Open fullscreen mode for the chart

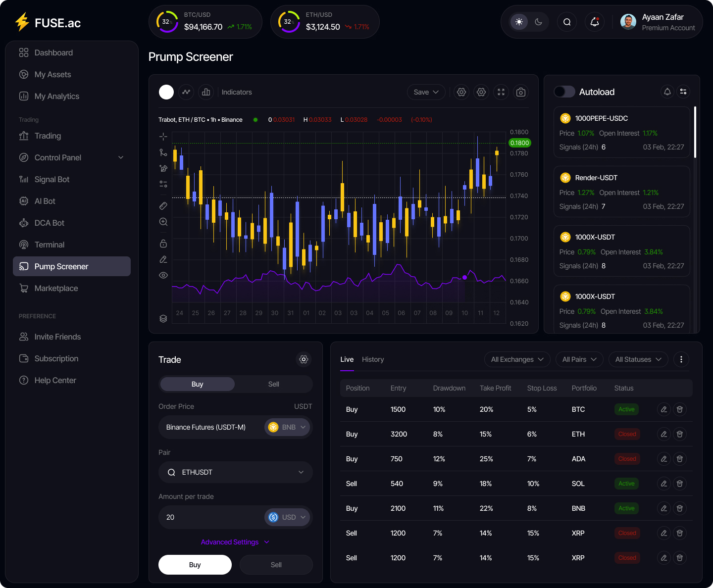coord(501,92)
